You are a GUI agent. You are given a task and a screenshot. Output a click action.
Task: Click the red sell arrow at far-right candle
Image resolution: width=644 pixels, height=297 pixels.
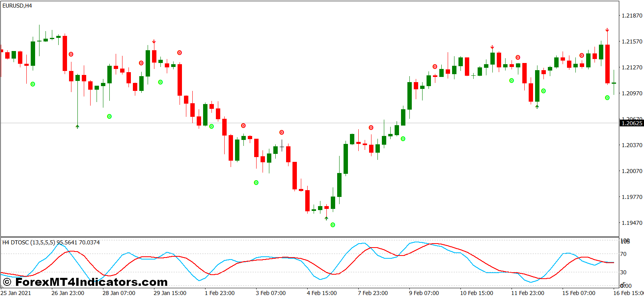pos(607,30)
